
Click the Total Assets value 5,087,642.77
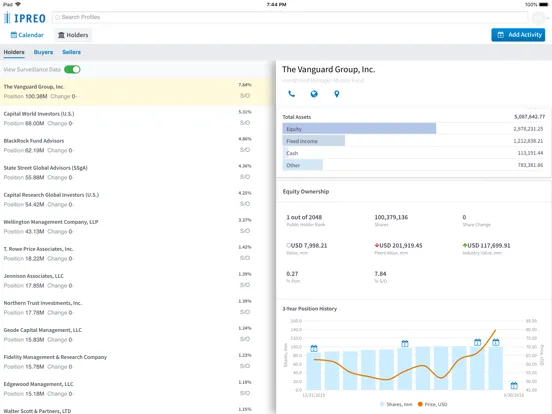(x=529, y=117)
